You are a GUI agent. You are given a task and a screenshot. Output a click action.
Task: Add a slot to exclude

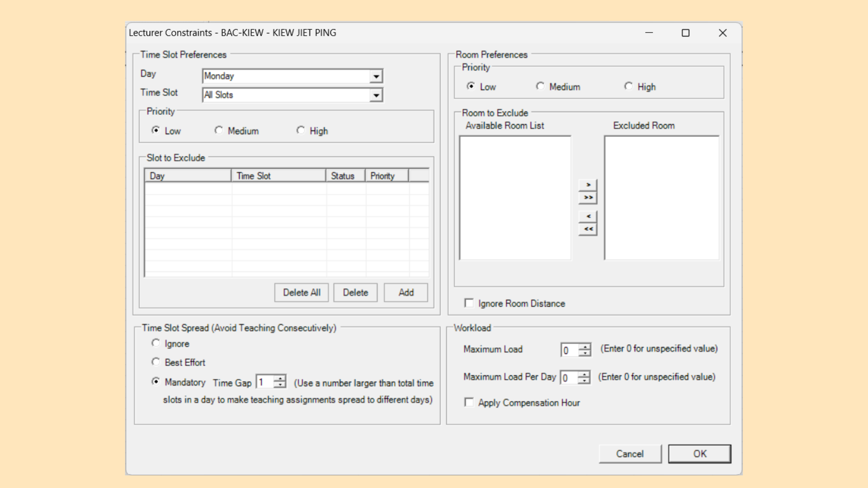pyautogui.click(x=406, y=292)
